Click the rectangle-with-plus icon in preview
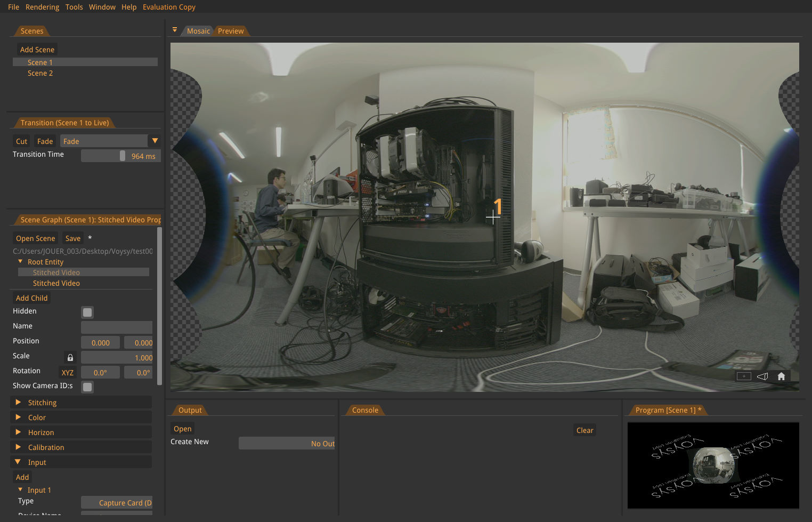812x522 pixels. pyautogui.click(x=744, y=376)
